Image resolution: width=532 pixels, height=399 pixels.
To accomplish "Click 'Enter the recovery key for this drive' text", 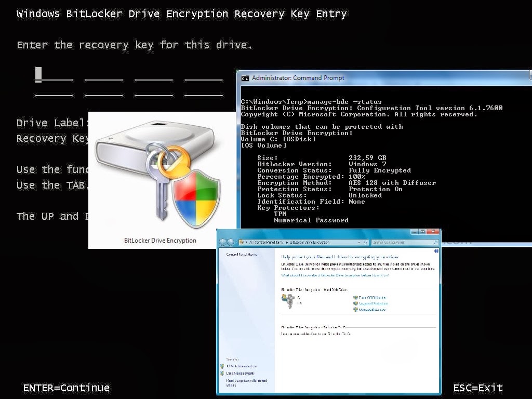I will coord(135,45).
